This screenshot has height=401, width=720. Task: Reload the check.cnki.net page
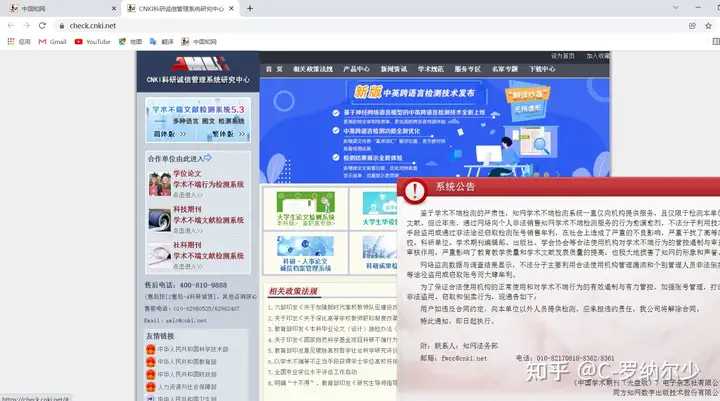point(42,26)
